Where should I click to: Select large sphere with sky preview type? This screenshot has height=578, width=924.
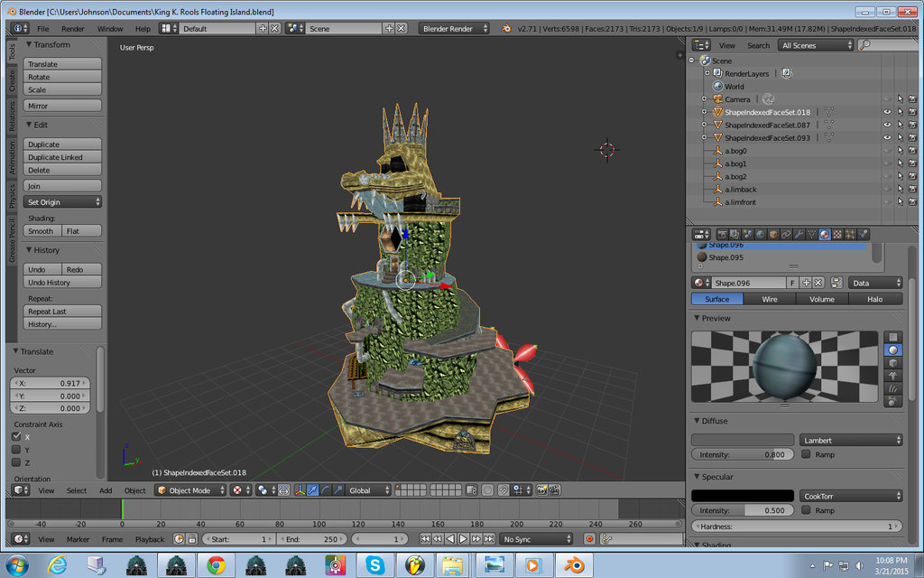(892, 402)
